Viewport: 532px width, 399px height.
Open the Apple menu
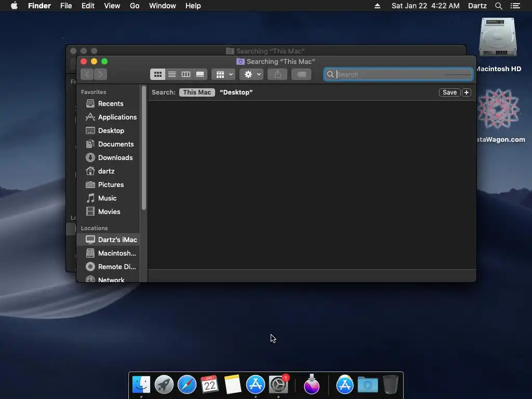coord(14,6)
